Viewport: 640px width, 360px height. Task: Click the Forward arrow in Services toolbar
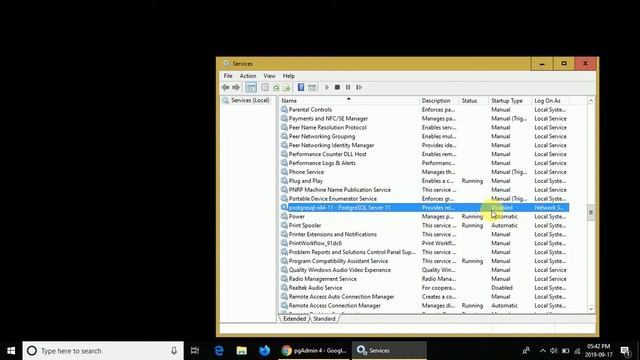[236, 87]
